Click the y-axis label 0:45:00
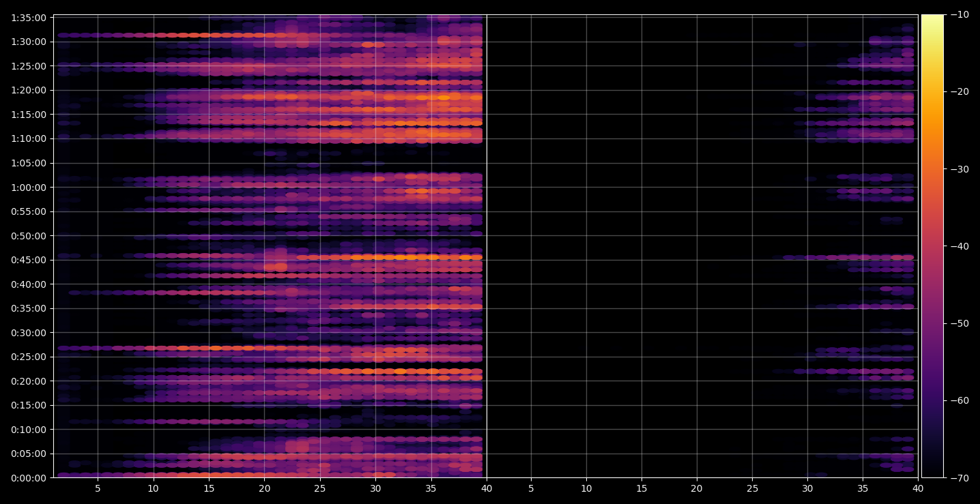The height and width of the screenshot is (504, 980). point(29,260)
